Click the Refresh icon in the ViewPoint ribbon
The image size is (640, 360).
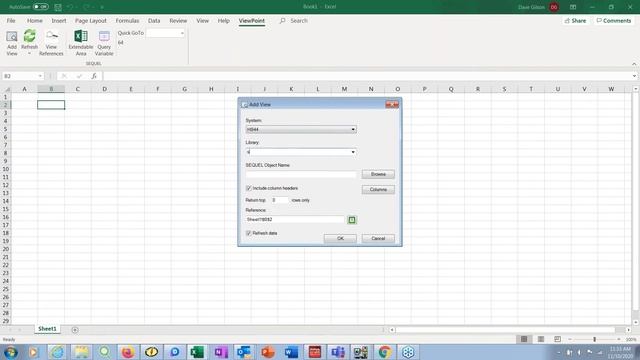click(x=29, y=37)
